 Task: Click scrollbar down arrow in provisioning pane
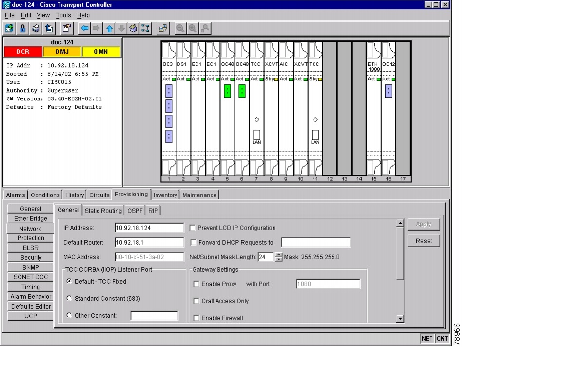(x=400, y=319)
